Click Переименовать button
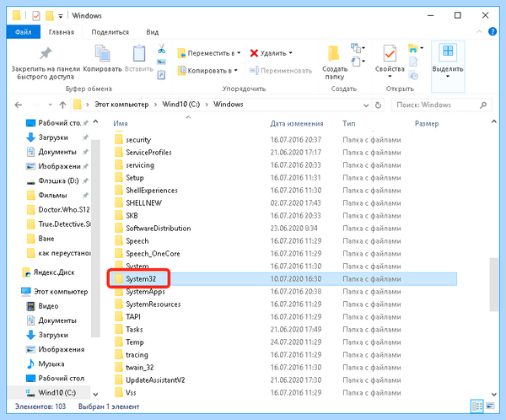Image resolution: width=506 pixels, height=420 pixels. click(281, 70)
